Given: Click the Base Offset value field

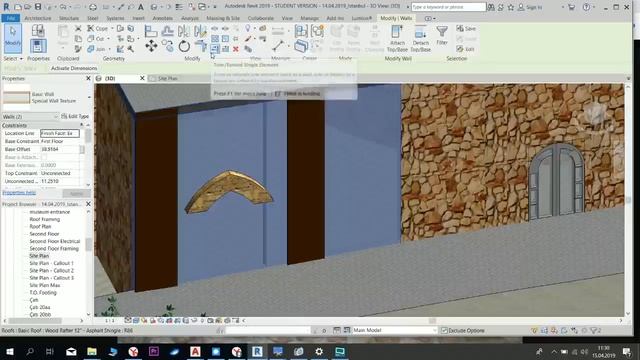Looking at the screenshot, I should pos(60,149).
